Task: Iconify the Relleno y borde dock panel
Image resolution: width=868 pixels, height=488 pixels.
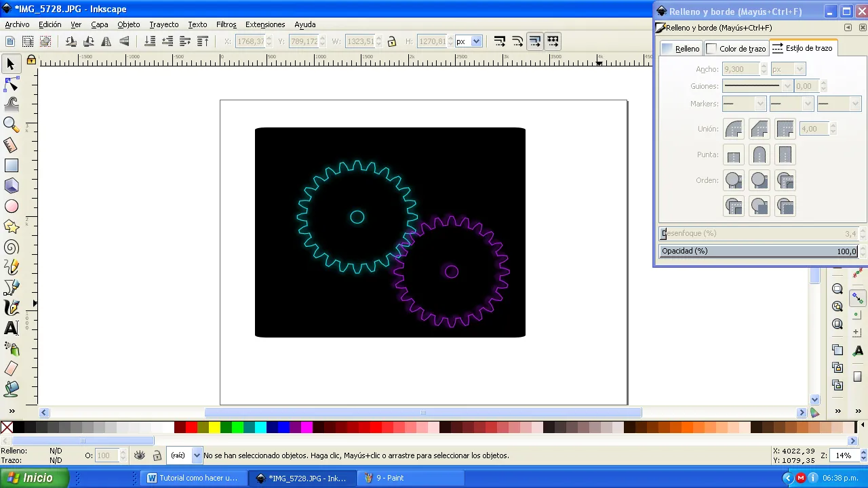Action: click(848, 28)
